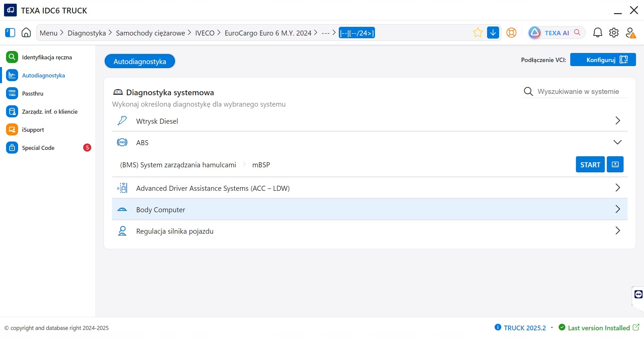Click the blue download arrow icon

(493, 33)
